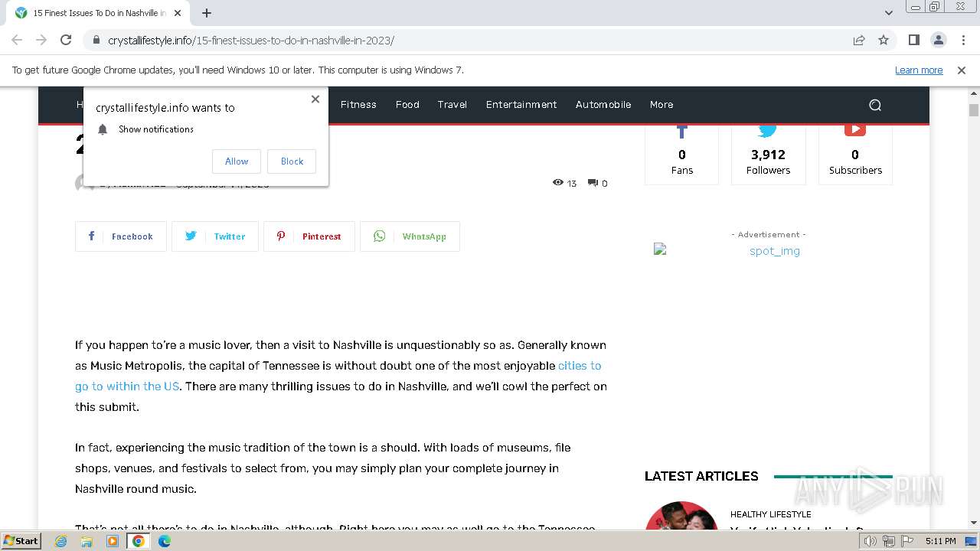Click the scrollbar down arrow
The image size is (980, 551).
974,523
